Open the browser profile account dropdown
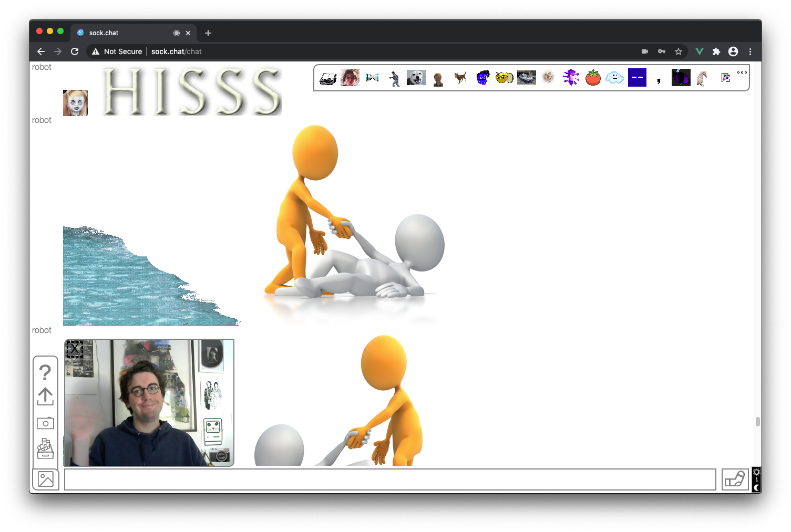Screen dimensions: 791x532 click(733, 51)
